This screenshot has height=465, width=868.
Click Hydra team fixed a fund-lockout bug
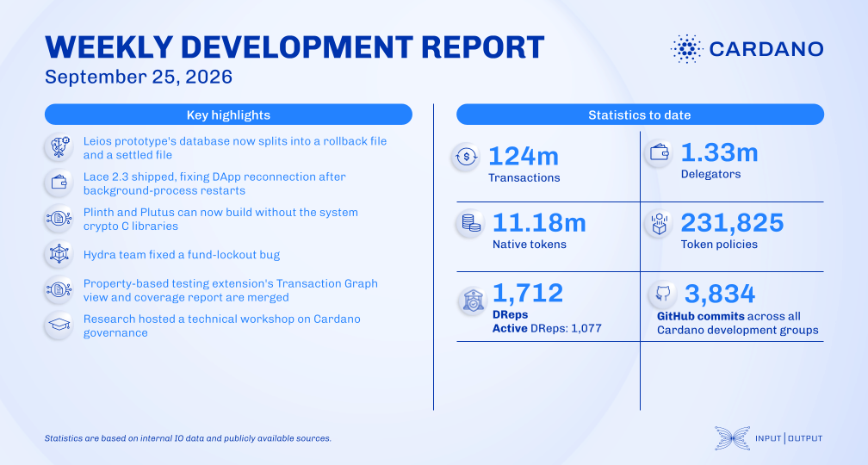click(x=182, y=255)
